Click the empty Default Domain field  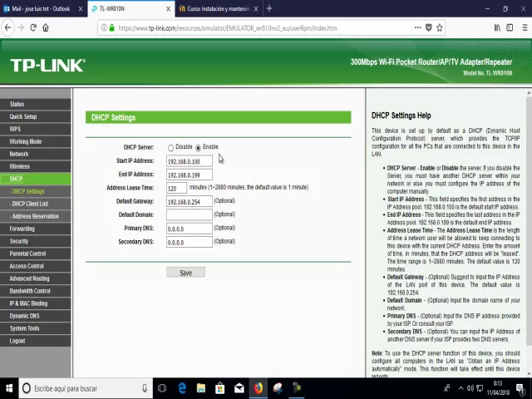[x=190, y=214]
